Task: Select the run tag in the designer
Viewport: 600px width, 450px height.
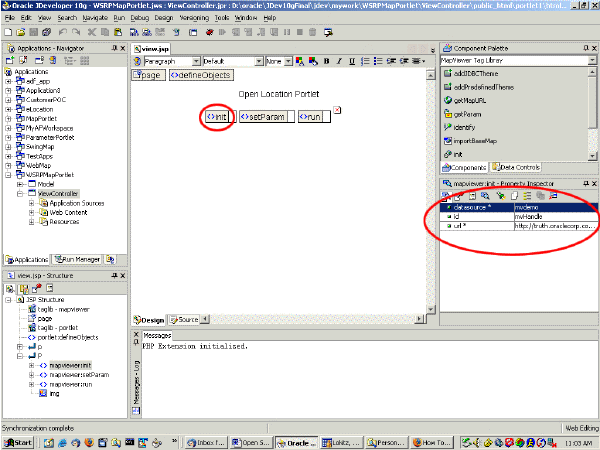Action: [x=310, y=117]
